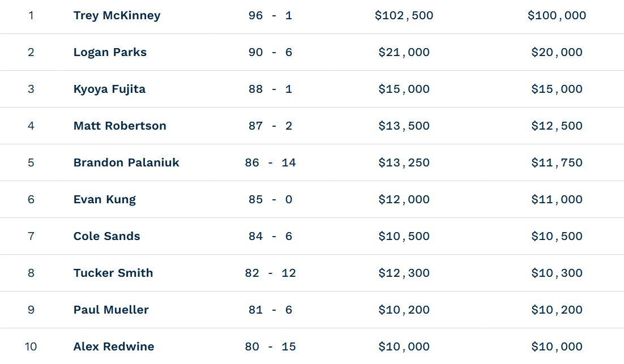Screen dimensions: 624x364
Task: Open Brandon Palaniuk's profile
Action: point(126,162)
